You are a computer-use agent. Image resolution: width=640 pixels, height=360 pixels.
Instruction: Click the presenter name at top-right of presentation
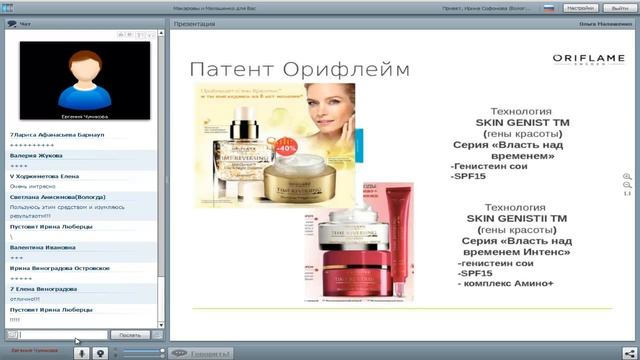[605, 24]
